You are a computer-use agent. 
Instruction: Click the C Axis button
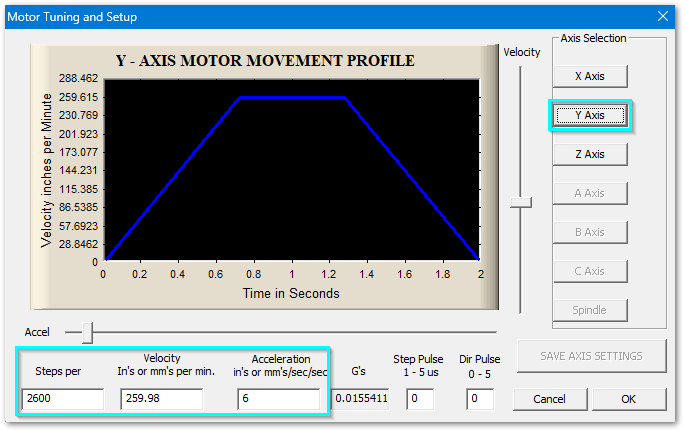point(590,271)
